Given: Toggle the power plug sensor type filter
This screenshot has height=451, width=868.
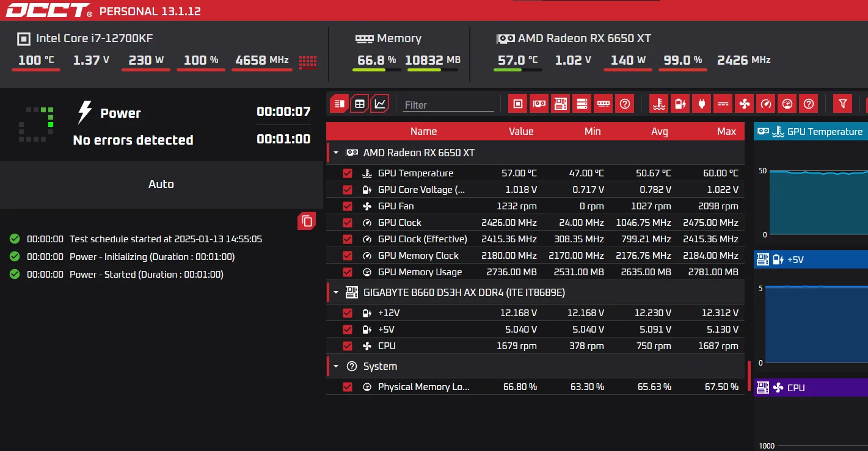Looking at the screenshot, I should 701,104.
